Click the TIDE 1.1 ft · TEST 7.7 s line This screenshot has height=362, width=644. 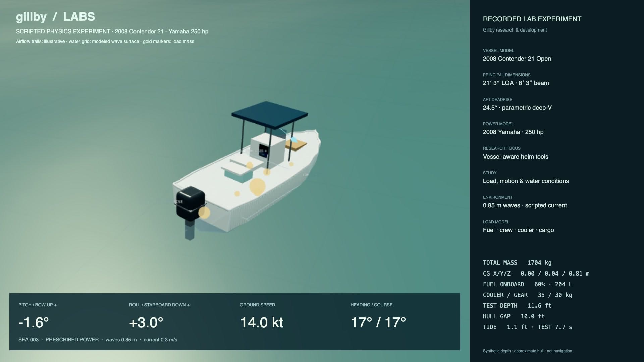(x=527, y=327)
